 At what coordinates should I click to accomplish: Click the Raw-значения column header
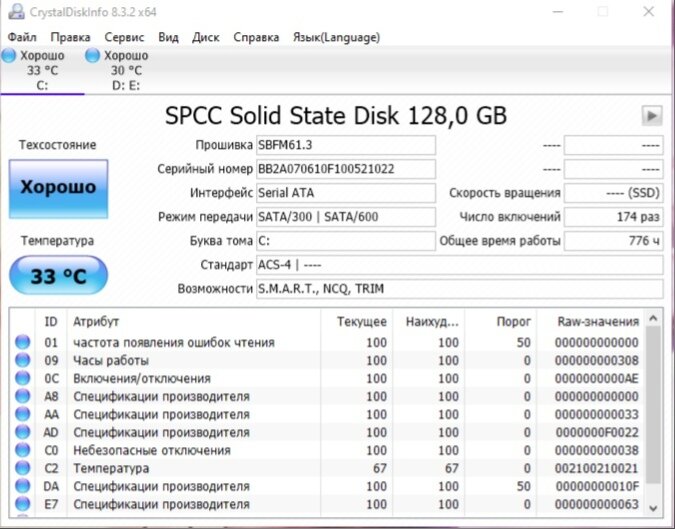coord(591,322)
